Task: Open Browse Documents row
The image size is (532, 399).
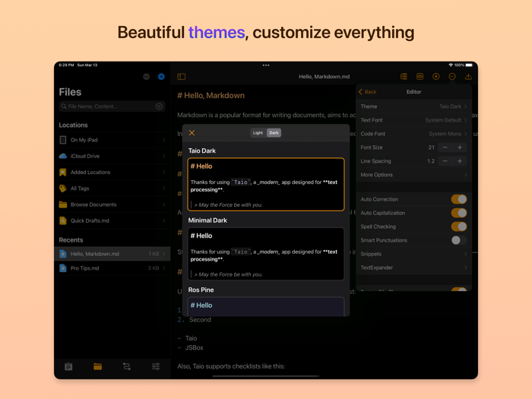Action: click(112, 204)
